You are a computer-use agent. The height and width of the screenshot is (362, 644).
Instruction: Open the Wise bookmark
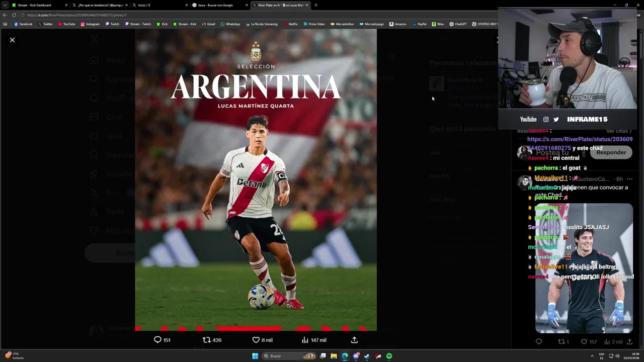438,24
